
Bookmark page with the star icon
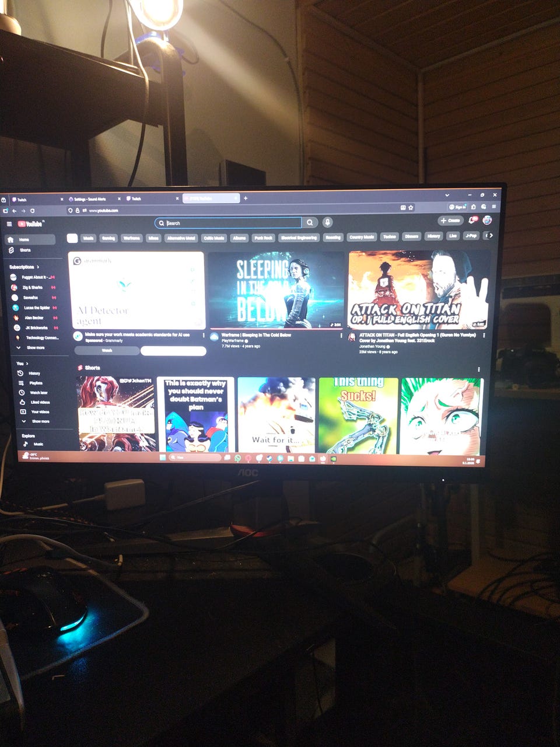tap(411, 207)
